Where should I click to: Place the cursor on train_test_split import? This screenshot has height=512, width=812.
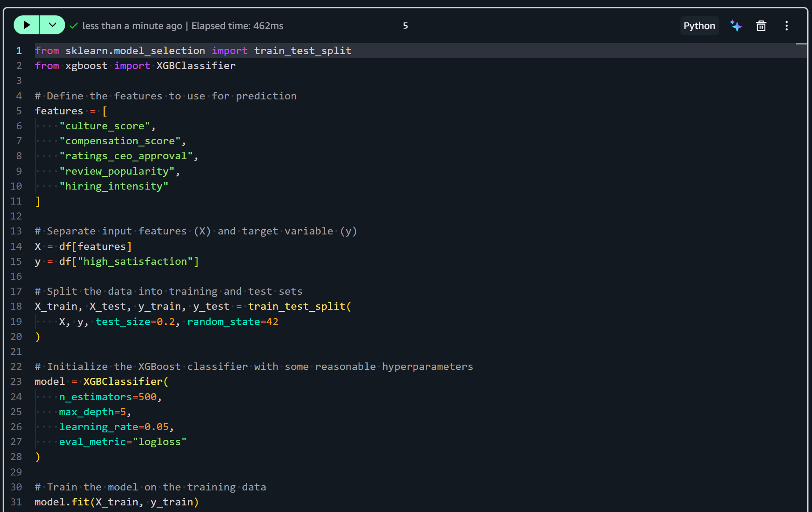coord(303,51)
